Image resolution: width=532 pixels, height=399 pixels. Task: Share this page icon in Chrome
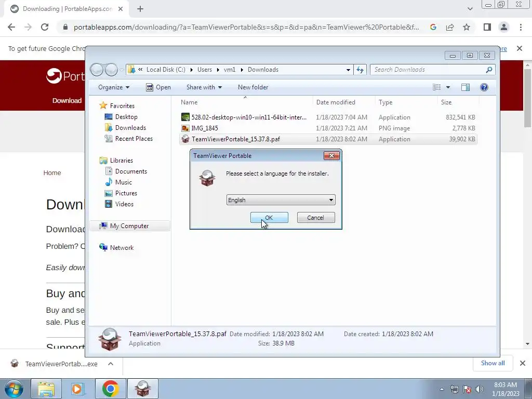[x=450, y=27]
